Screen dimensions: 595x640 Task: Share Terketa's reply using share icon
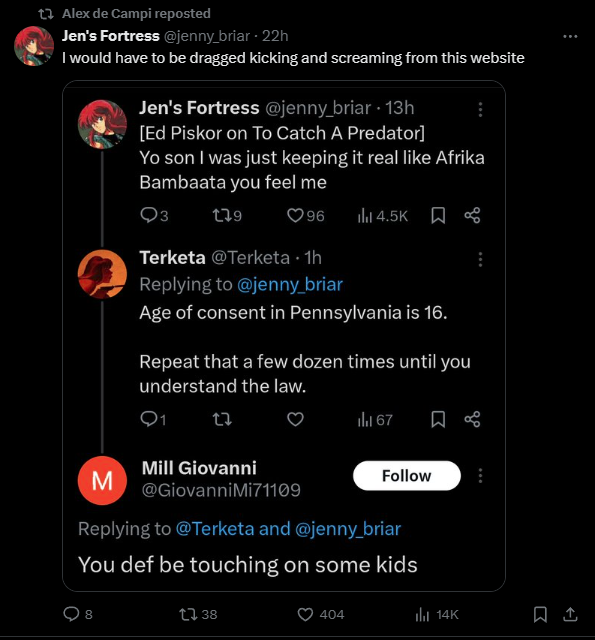pyautogui.click(x=472, y=419)
